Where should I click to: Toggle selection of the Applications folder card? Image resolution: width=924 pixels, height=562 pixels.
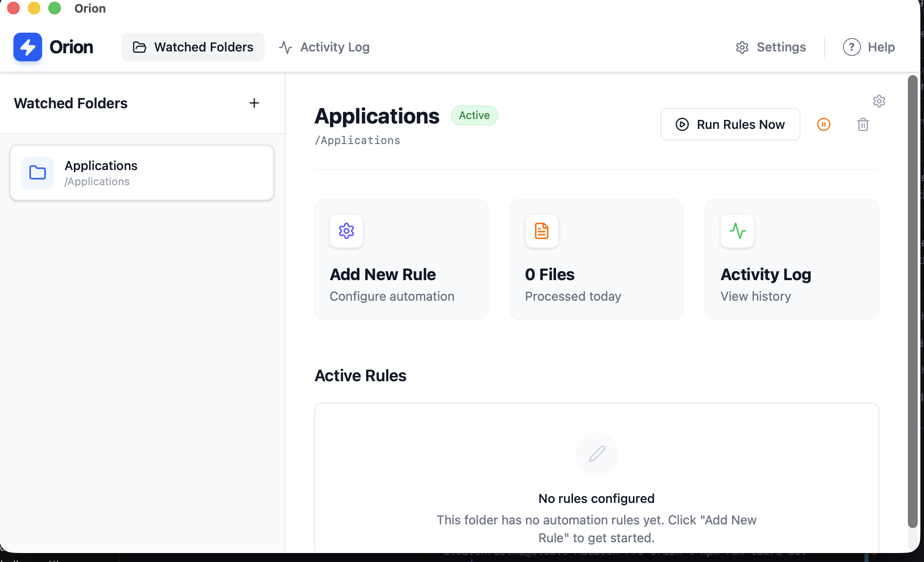(141, 173)
